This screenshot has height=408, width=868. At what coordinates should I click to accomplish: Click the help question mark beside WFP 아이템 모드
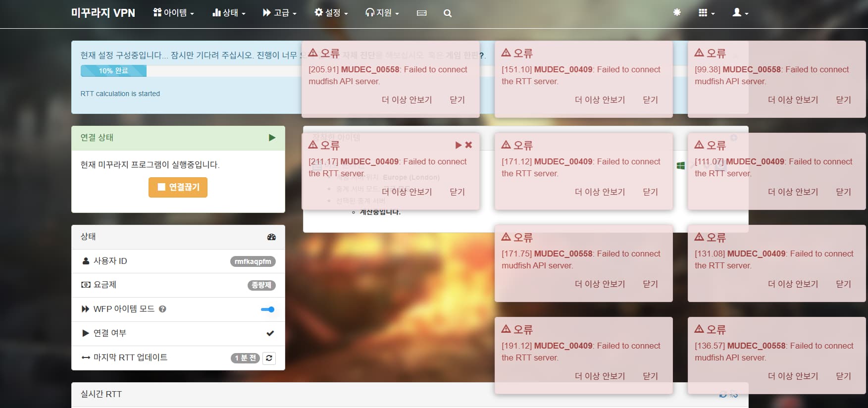pos(162,309)
